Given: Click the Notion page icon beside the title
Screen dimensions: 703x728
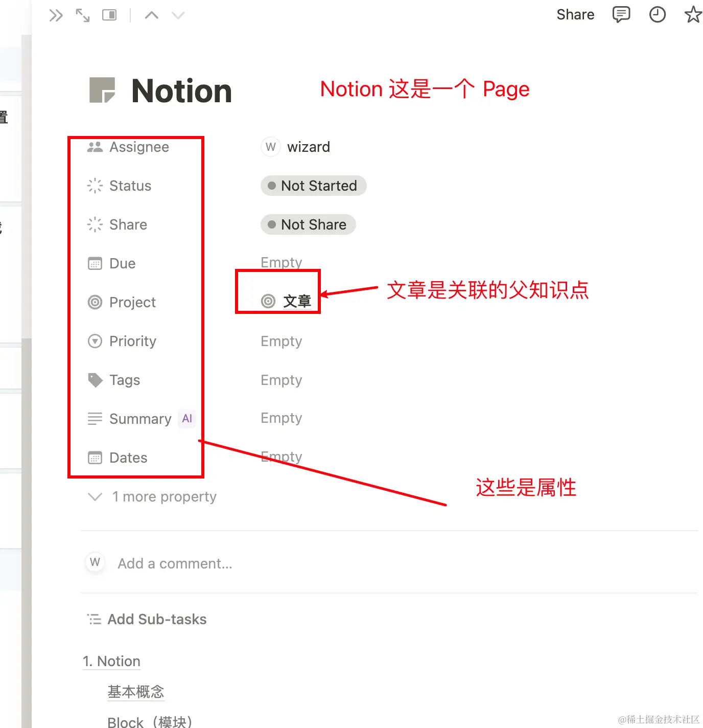Looking at the screenshot, I should pyautogui.click(x=102, y=90).
